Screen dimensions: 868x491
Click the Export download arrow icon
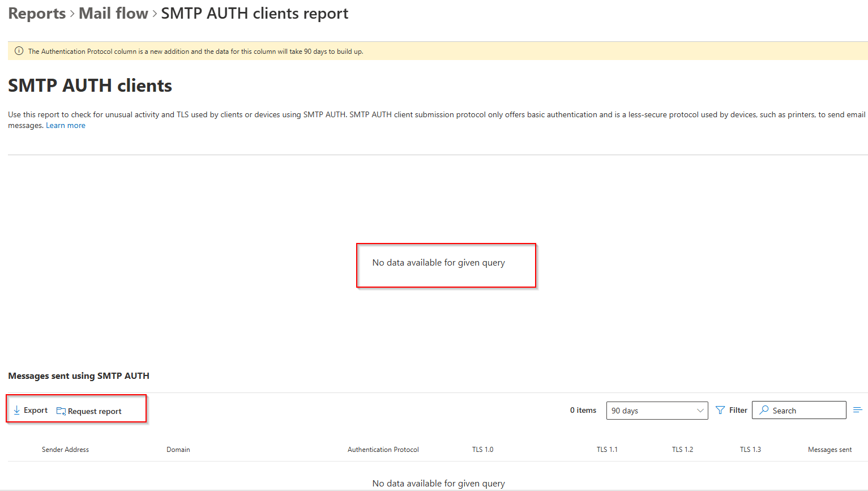17,410
